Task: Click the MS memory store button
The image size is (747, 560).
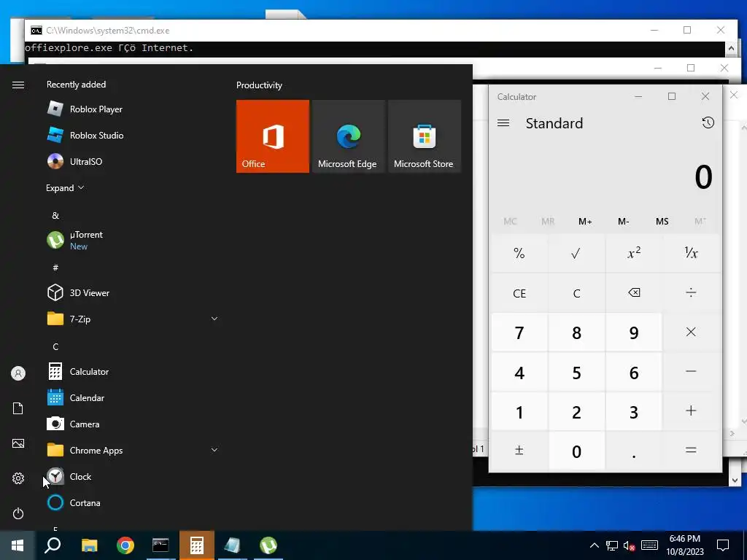Action: tap(662, 222)
